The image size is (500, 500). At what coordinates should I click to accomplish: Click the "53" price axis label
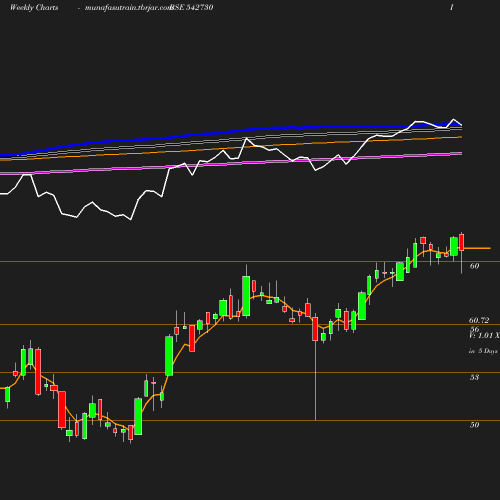point(474,377)
